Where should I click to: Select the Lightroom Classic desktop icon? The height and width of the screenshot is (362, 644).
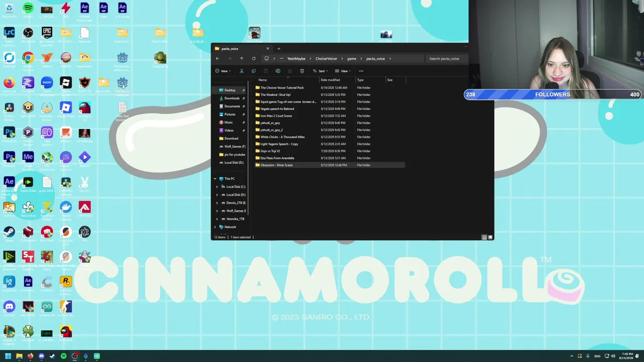[x=9, y=33]
